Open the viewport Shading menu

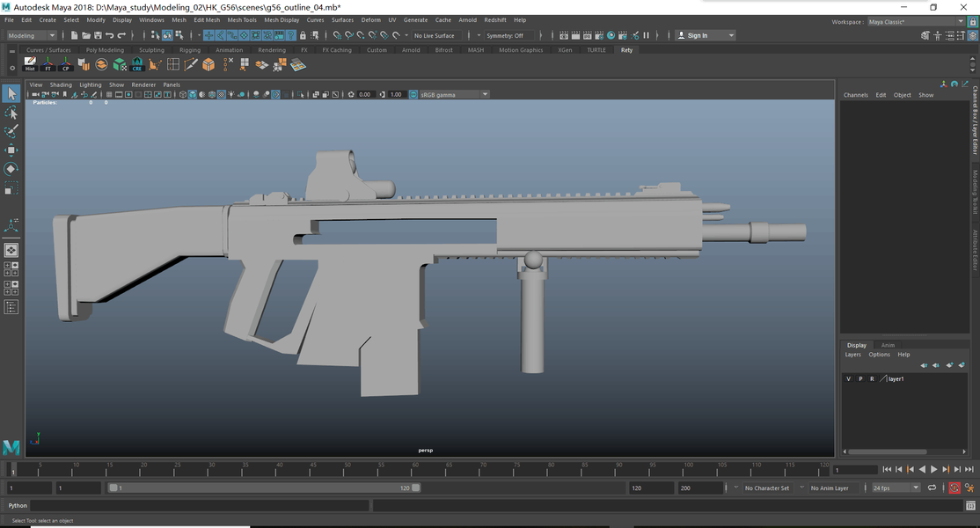click(61, 85)
